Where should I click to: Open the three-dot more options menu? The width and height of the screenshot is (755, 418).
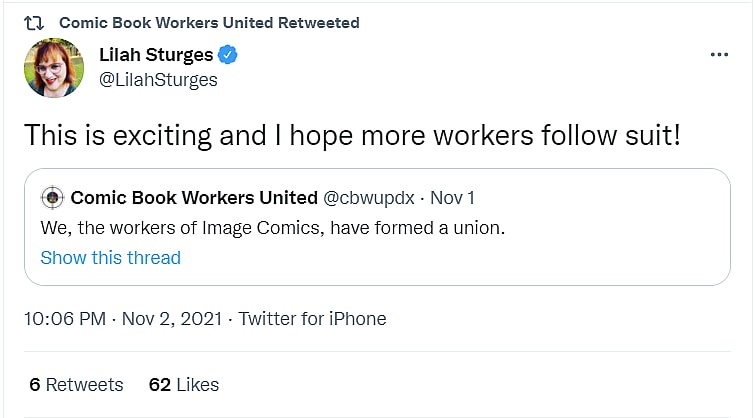pyautogui.click(x=718, y=55)
